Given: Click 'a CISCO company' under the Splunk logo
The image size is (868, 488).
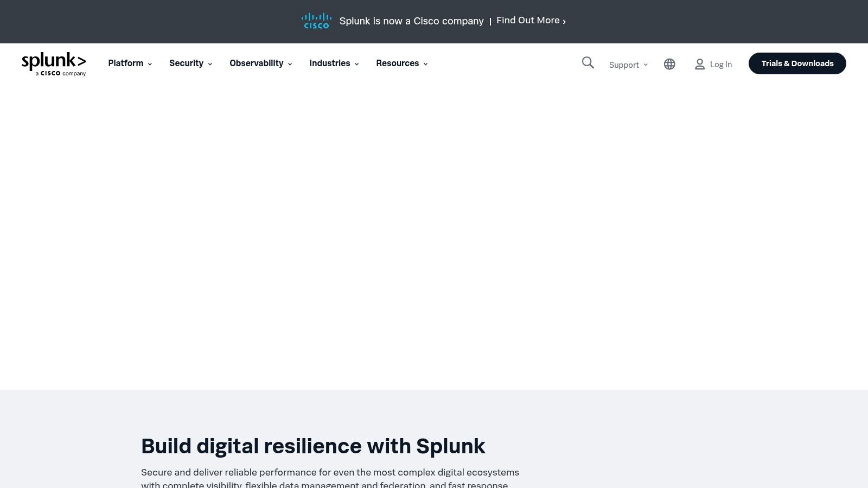Looking at the screenshot, I should 54,73.
